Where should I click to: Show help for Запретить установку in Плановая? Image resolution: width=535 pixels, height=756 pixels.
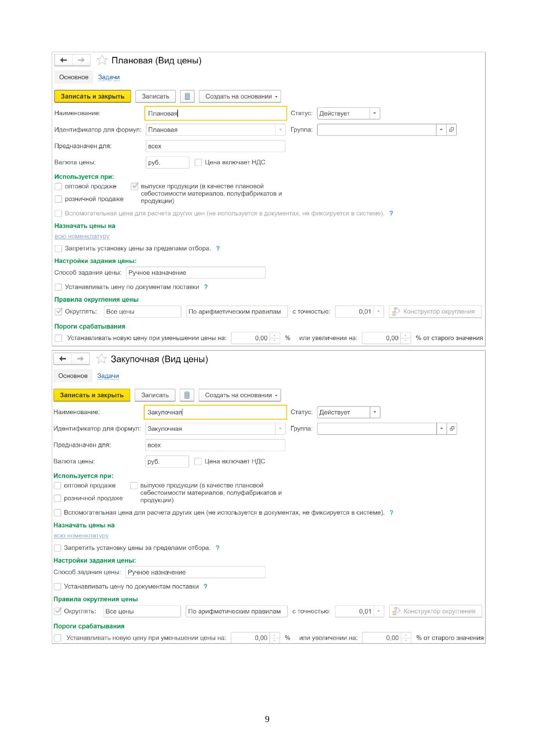(218, 249)
